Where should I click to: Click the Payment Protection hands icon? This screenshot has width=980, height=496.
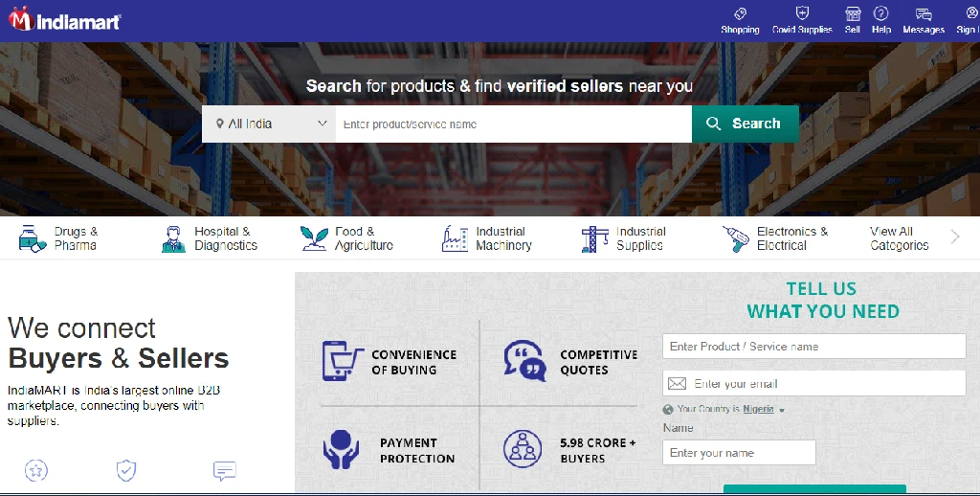341,449
